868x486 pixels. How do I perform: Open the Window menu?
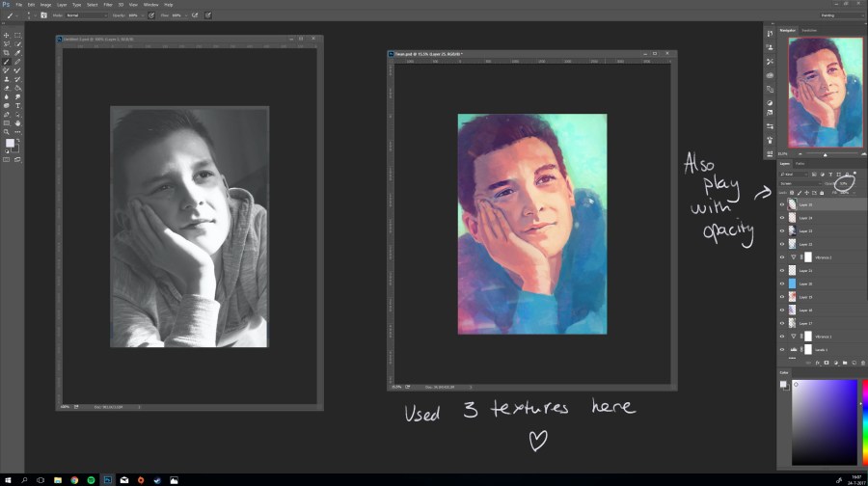coord(149,5)
